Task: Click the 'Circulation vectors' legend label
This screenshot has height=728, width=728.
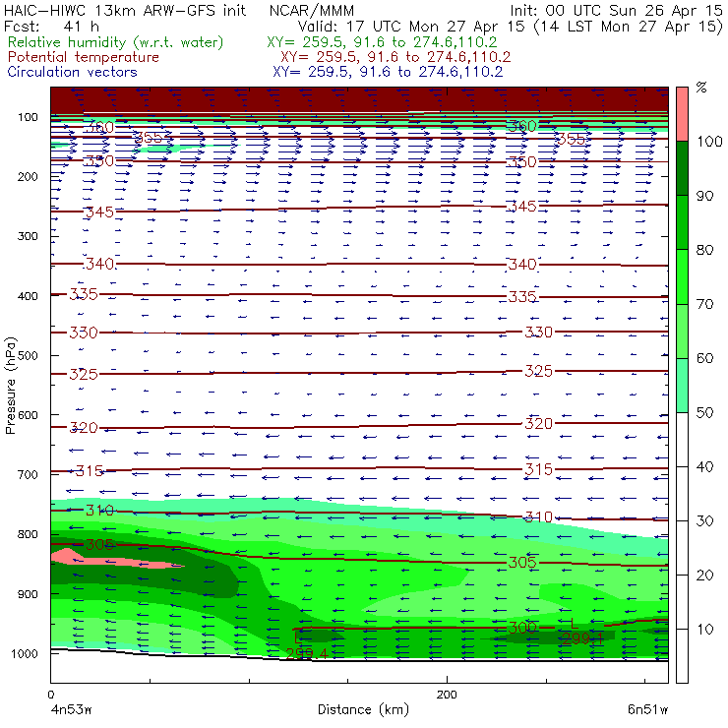Action: 73,72
